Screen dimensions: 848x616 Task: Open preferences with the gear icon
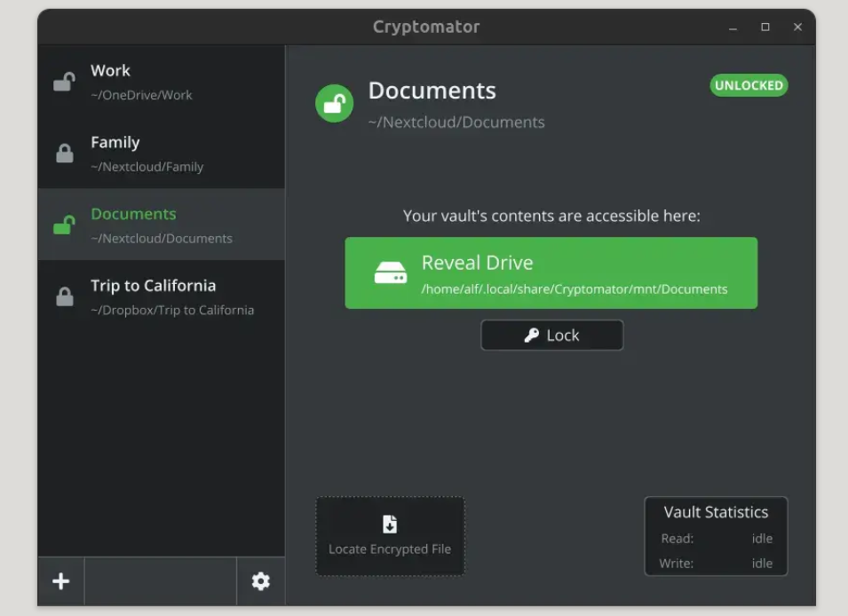(x=261, y=581)
